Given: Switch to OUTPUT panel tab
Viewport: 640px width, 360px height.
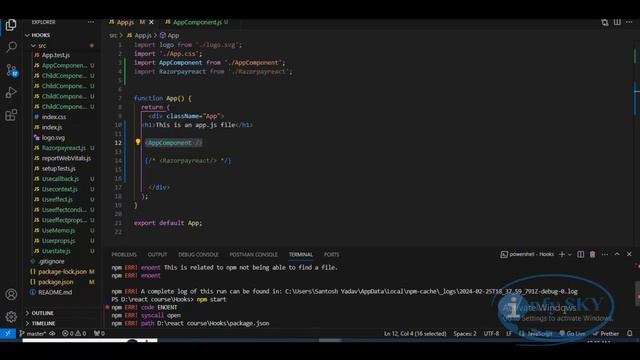Looking at the screenshot, I should tap(157, 254).
